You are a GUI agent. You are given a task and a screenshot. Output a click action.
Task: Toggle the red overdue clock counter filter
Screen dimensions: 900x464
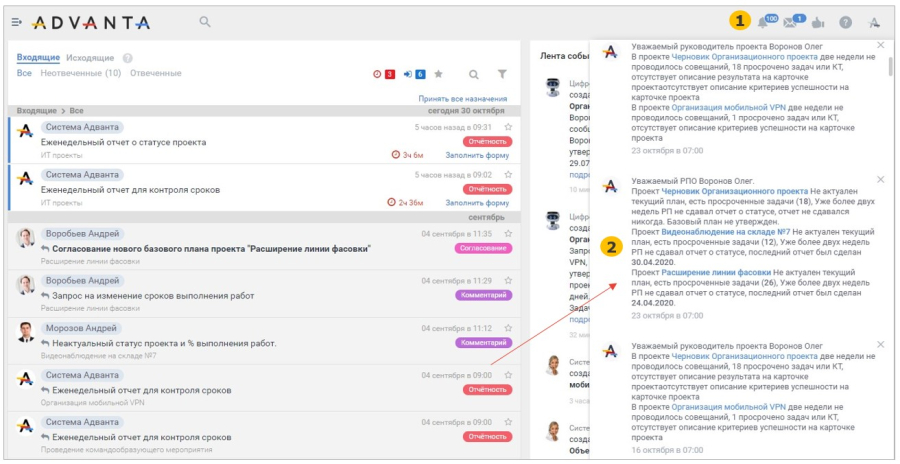tap(385, 74)
